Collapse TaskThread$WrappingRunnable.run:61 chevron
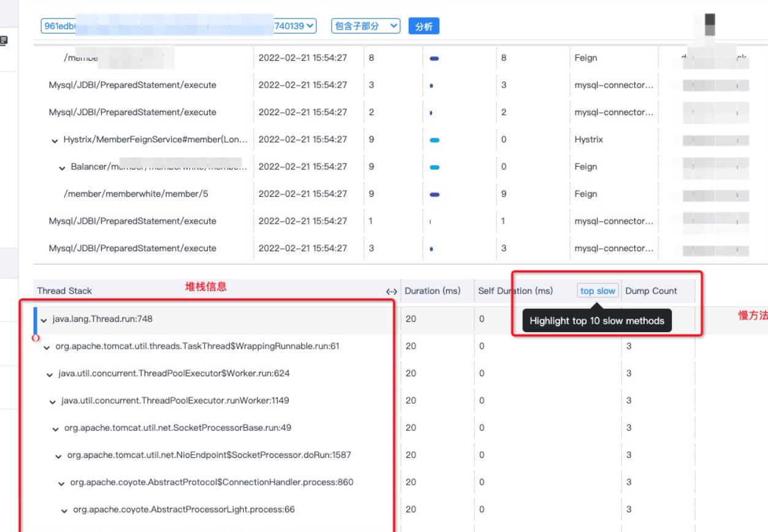Screen dimensions: 768x532 coord(47,348)
